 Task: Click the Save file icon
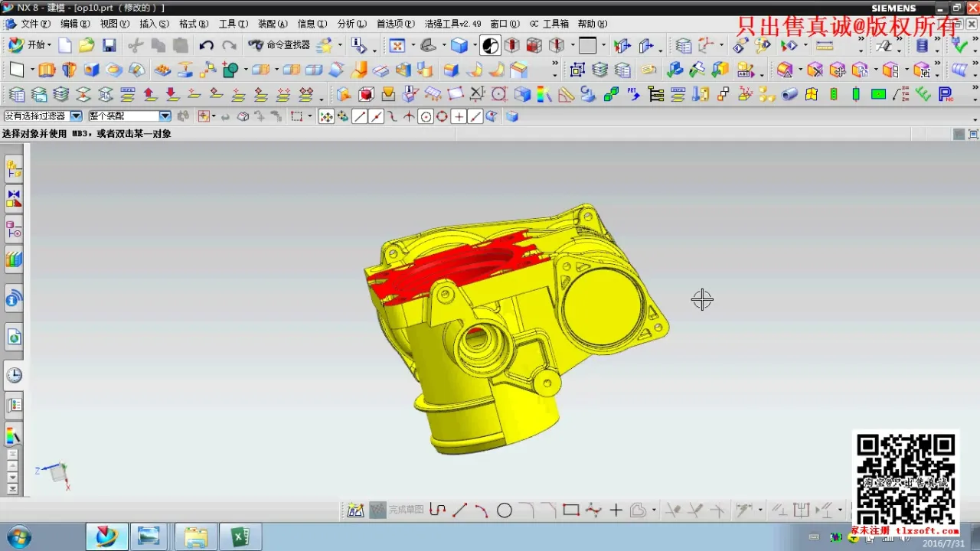click(109, 45)
